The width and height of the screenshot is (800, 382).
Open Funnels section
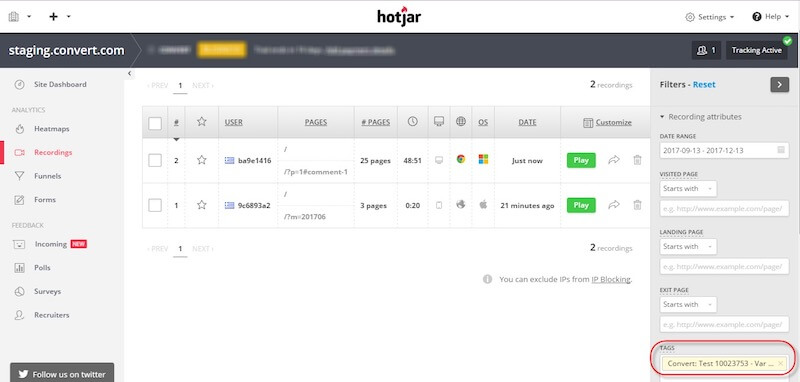pos(47,176)
